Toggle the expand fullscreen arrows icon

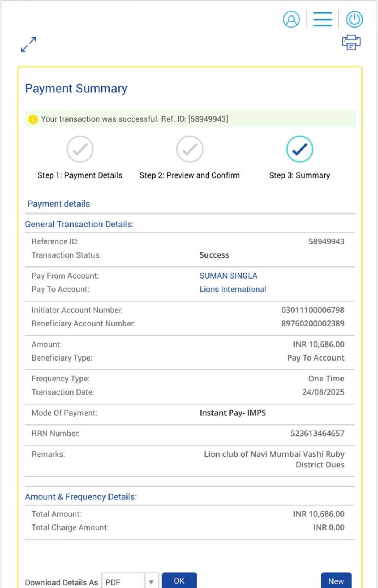pos(28,44)
